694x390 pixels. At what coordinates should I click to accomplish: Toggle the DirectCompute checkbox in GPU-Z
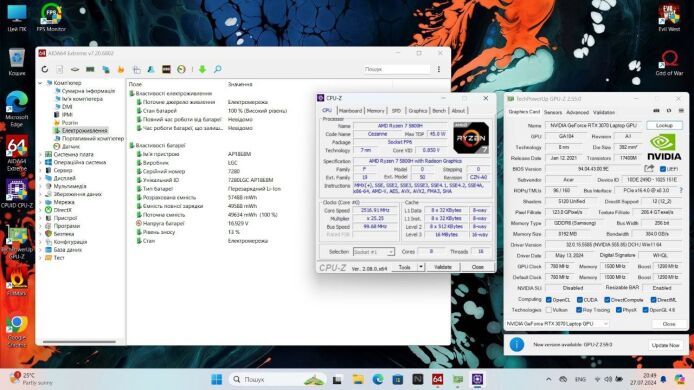pos(607,300)
